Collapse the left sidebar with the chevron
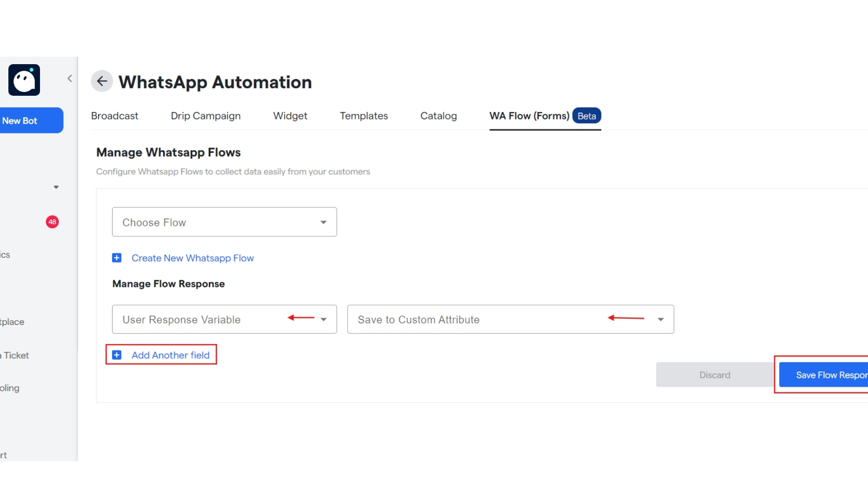Screen dimensions: 868x502 coord(70,78)
